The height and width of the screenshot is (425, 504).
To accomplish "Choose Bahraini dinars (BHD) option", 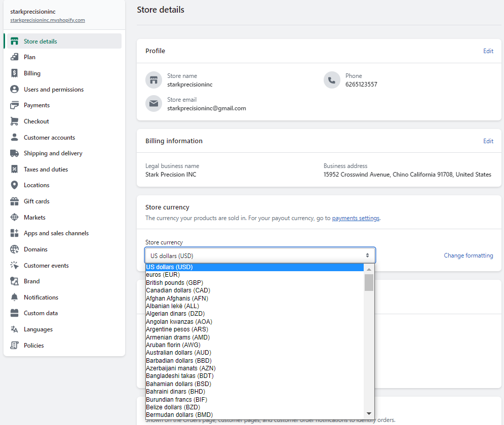I will [x=255, y=392].
